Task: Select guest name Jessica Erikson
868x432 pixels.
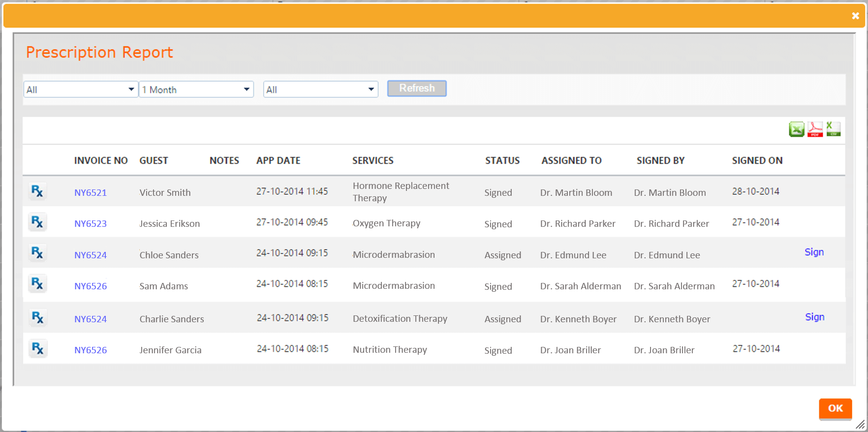Action: 169,223
